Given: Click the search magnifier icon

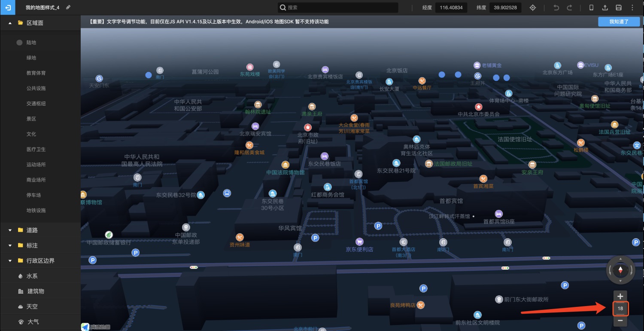Looking at the screenshot, I should (283, 7).
